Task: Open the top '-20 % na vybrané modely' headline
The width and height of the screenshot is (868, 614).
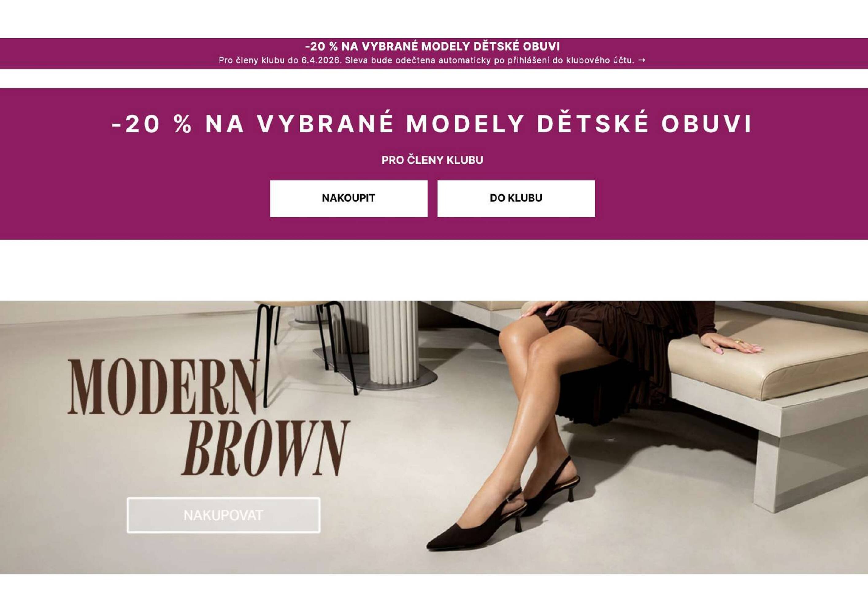Action: coord(432,47)
